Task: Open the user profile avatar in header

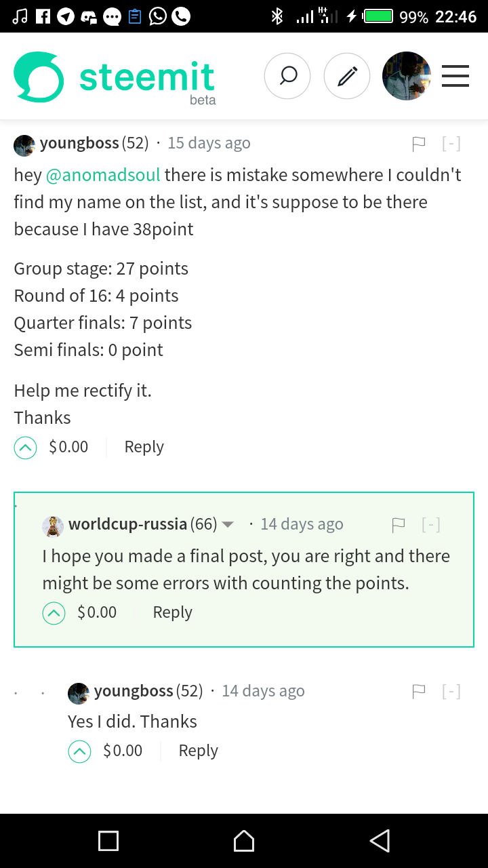Action: 407,76
